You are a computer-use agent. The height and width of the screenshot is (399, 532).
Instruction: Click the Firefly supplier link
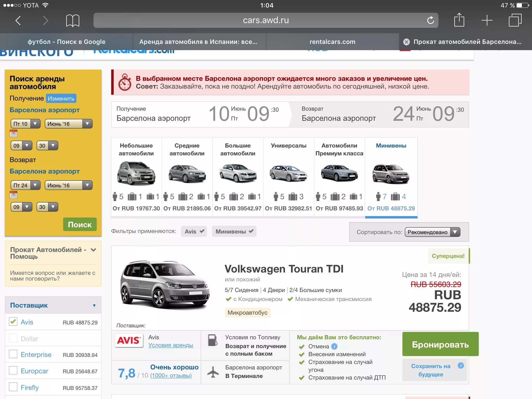30,388
